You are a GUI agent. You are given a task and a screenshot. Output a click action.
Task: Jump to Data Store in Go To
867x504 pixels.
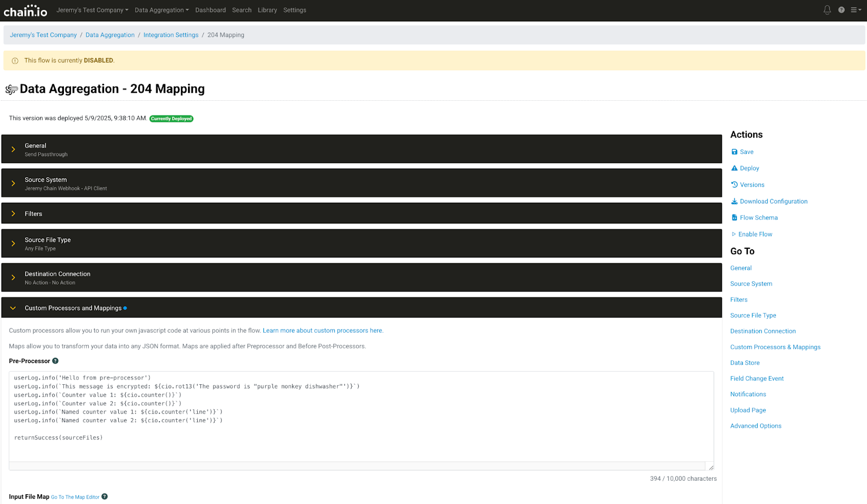coord(745,363)
